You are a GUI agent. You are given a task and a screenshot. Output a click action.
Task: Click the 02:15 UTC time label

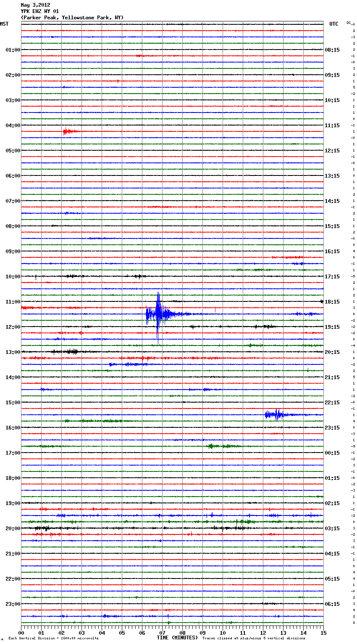point(332,503)
